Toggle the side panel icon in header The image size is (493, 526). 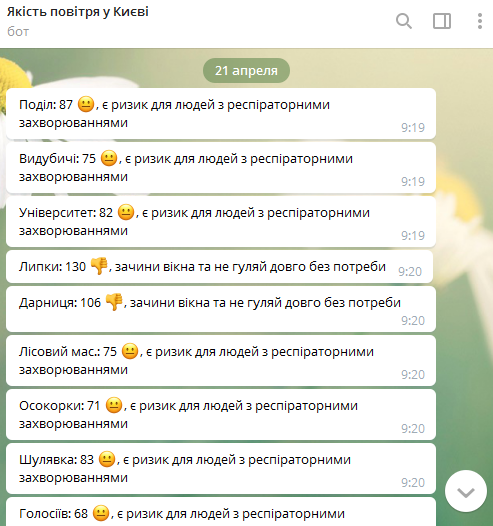tap(442, 21)
